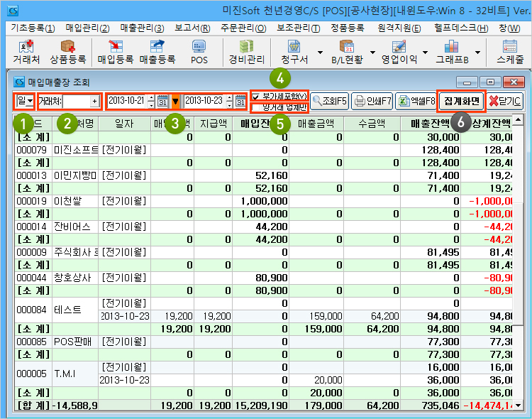Image resolution: width=532 pixels, height=419 pixels.
Task: Open the 매입관리(2) menu
Action: pyautogui.click(x=87, y=28)
